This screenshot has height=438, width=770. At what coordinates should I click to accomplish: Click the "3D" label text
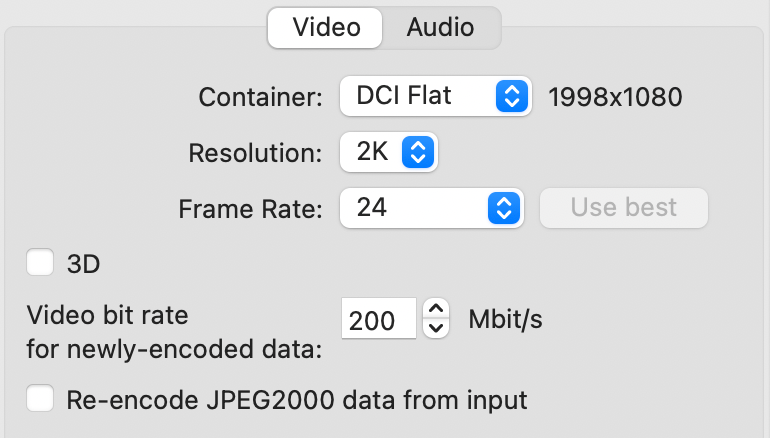(84, 264)
